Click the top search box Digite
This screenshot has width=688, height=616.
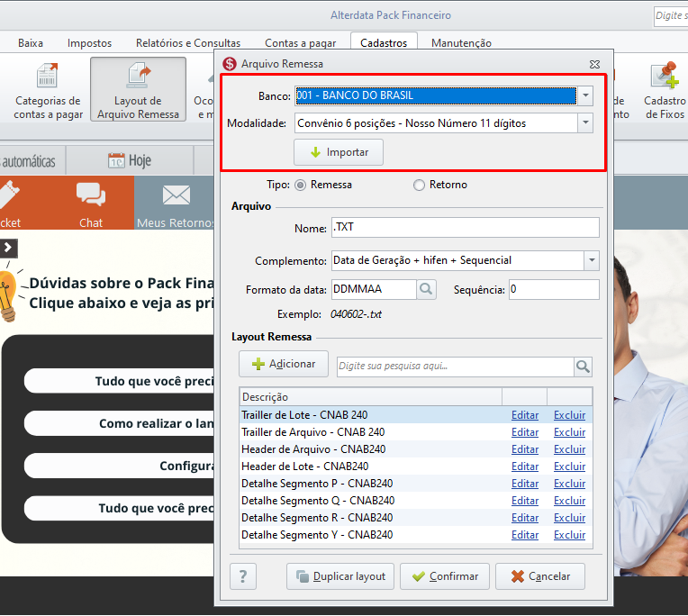671,16
